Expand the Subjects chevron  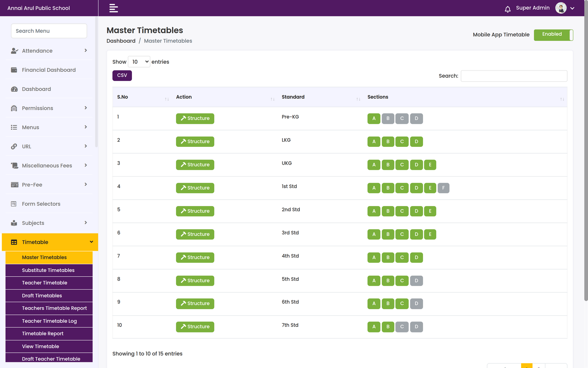pos(86,223)
